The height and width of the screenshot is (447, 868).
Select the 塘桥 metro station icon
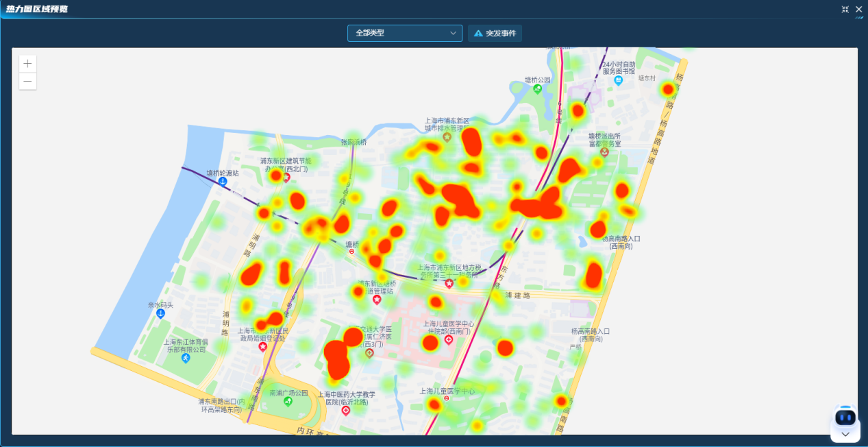352,251
